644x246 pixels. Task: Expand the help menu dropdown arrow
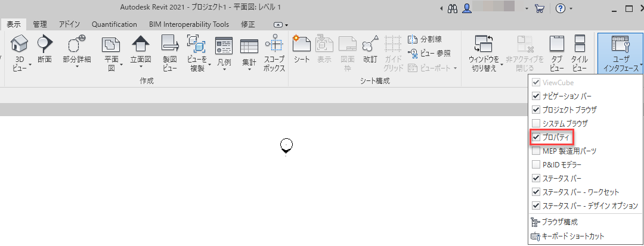(571, 8)
